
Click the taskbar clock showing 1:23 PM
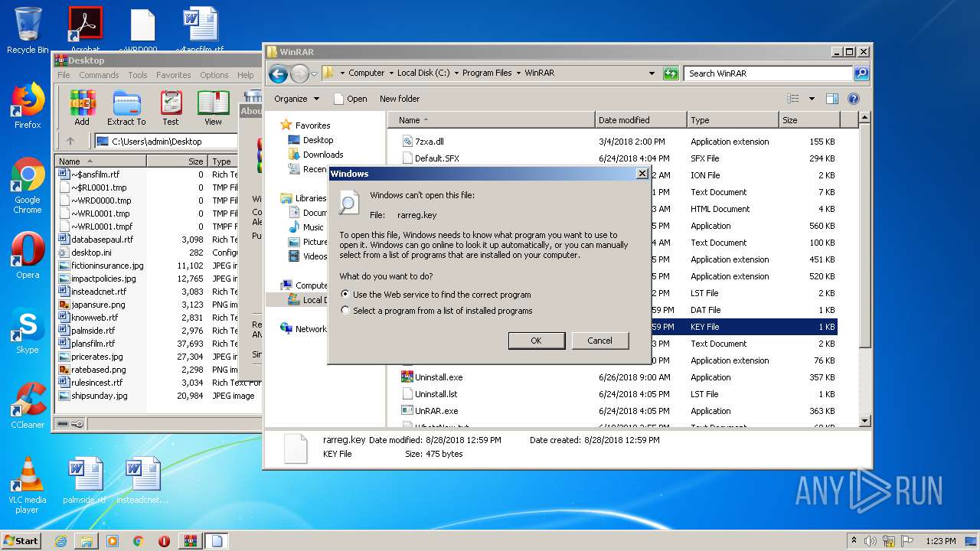(x=939, y=541)
